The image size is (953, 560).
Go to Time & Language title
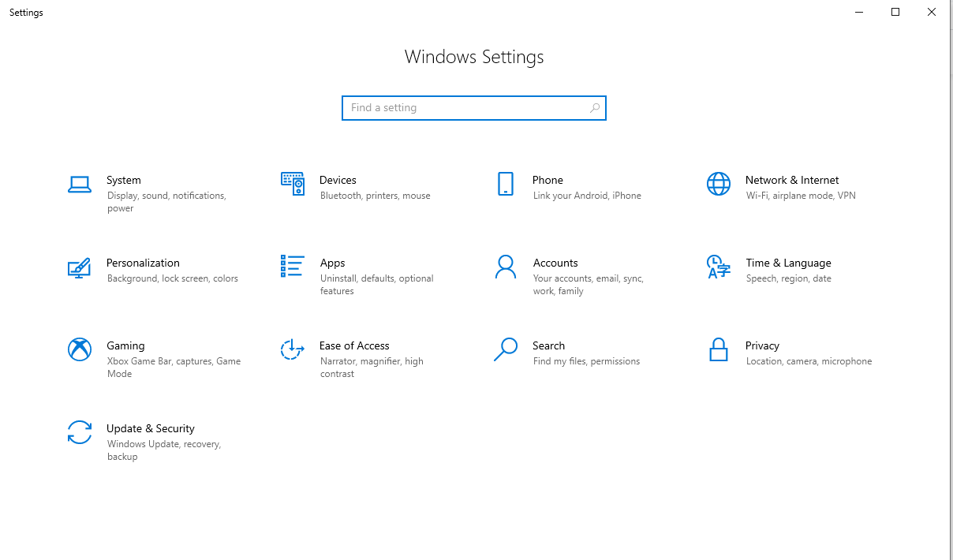[788, 263]
